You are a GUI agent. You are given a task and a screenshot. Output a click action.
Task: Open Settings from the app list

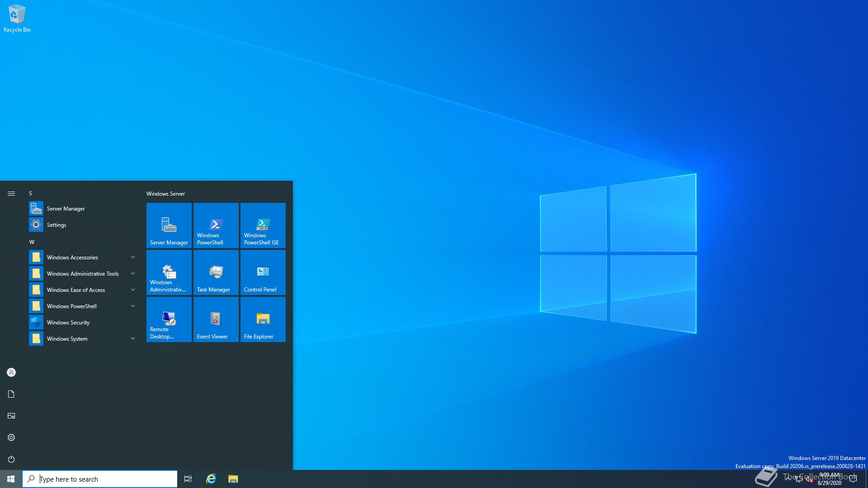pyautogui.click(x=57, y=225)
